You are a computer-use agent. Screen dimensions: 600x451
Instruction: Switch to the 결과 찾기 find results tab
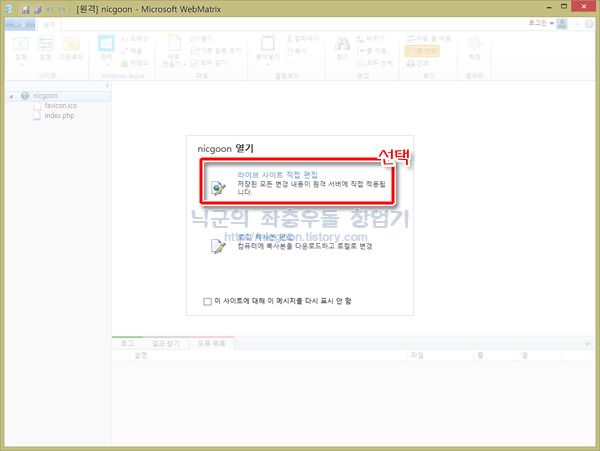[x=165, y=344]
